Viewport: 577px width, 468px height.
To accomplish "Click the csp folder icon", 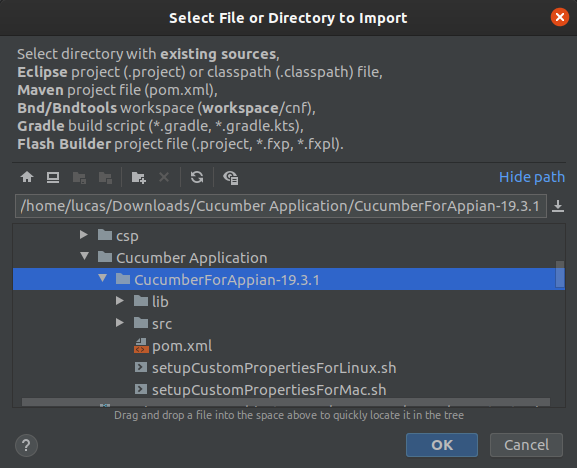I will coord(105,235).
